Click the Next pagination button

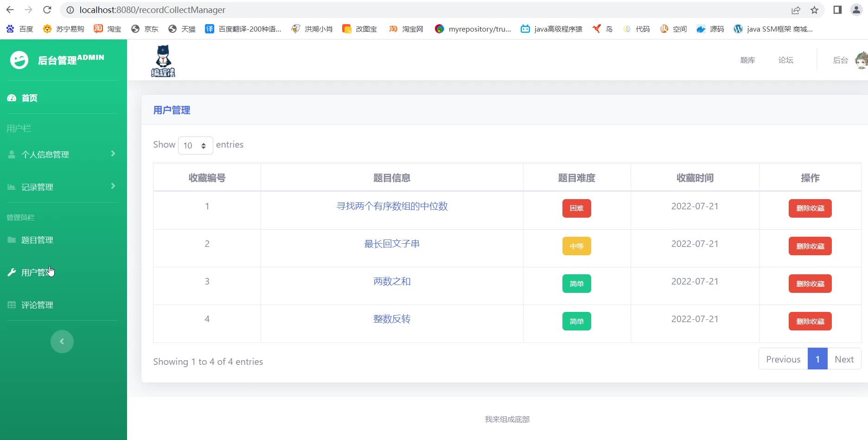(x=844, y=359)
